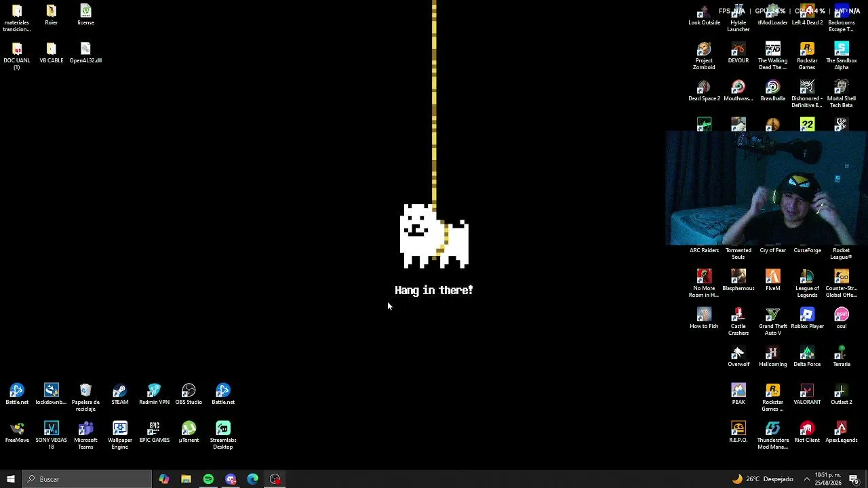Open the How to Fish shortcut

[x=704, y=318]
